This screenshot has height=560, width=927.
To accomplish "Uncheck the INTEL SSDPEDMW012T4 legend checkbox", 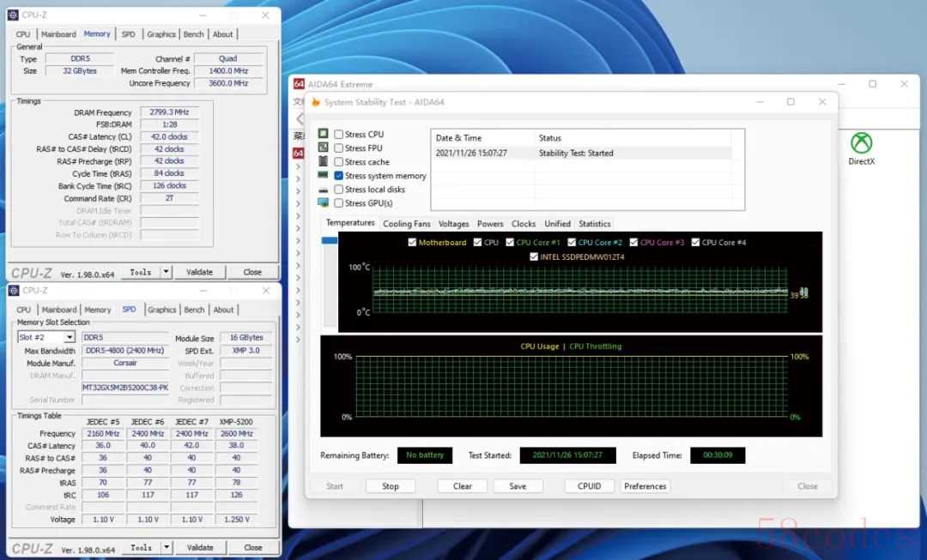I will [534, 256].
